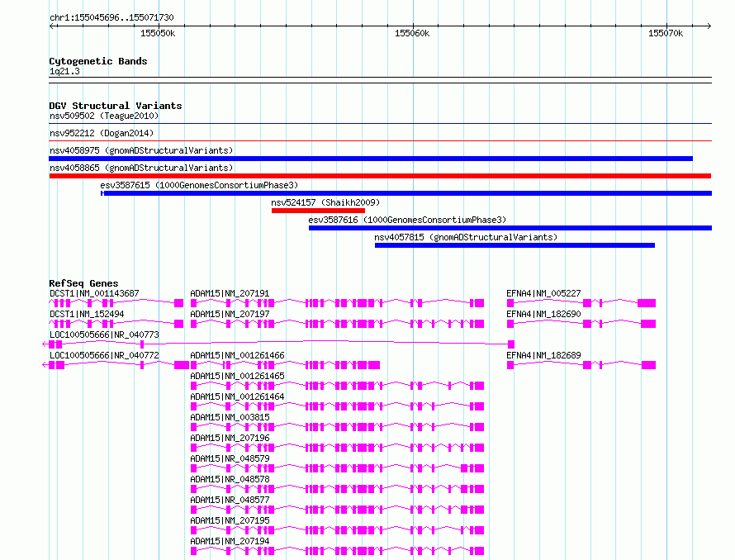Open transcript LOC100505666|NR_040772
Image resolution: width=735 pixels, height=560 pixels.
click(104, 355)
